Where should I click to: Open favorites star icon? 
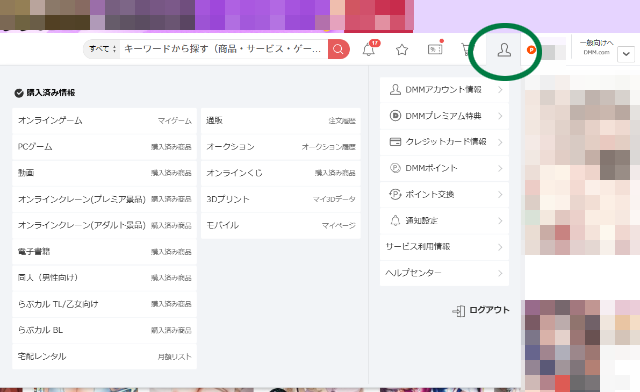[x=402, y=50]
